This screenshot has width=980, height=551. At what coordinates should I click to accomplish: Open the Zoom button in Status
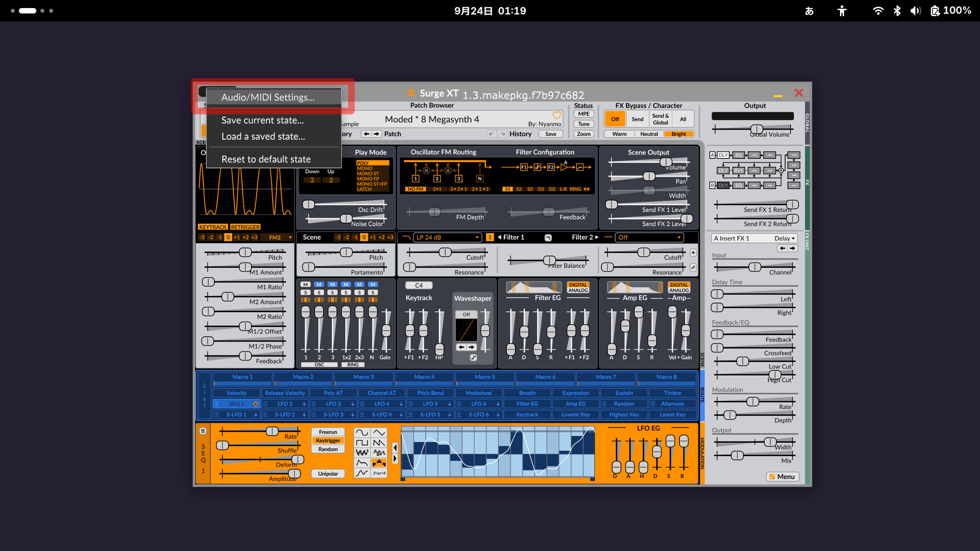click(x=584, y=134)
